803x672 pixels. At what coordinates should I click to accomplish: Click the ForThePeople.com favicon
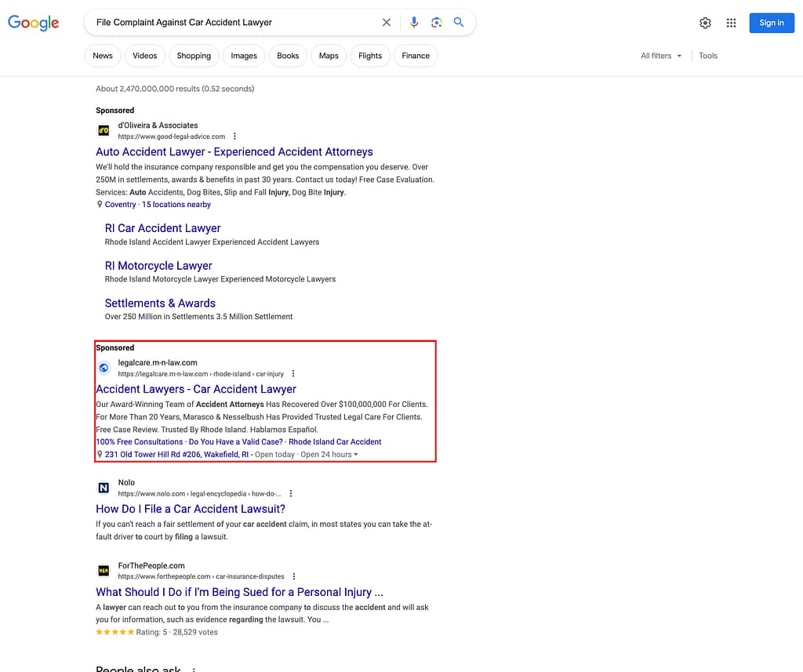pyautogui.click(x=104, y=571)
